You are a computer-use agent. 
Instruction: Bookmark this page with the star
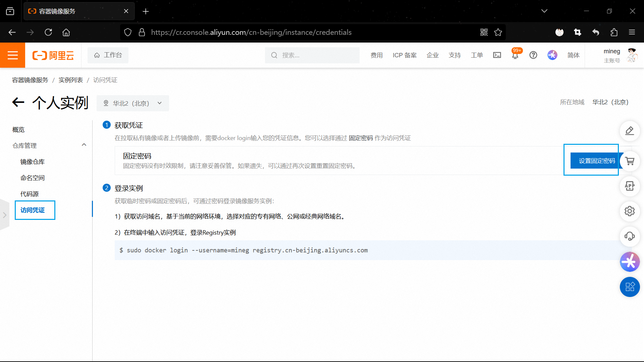point(498,32)
